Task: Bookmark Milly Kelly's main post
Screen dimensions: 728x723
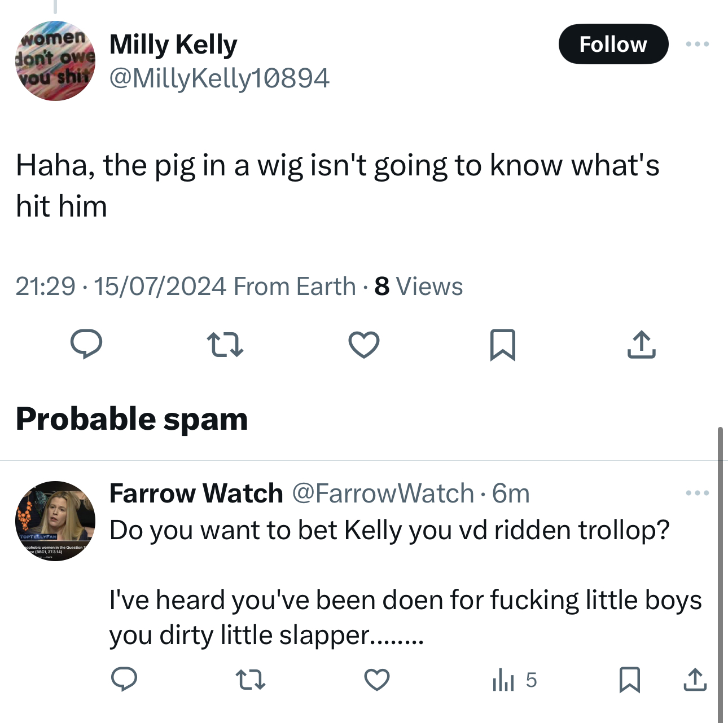Action: 503,345
